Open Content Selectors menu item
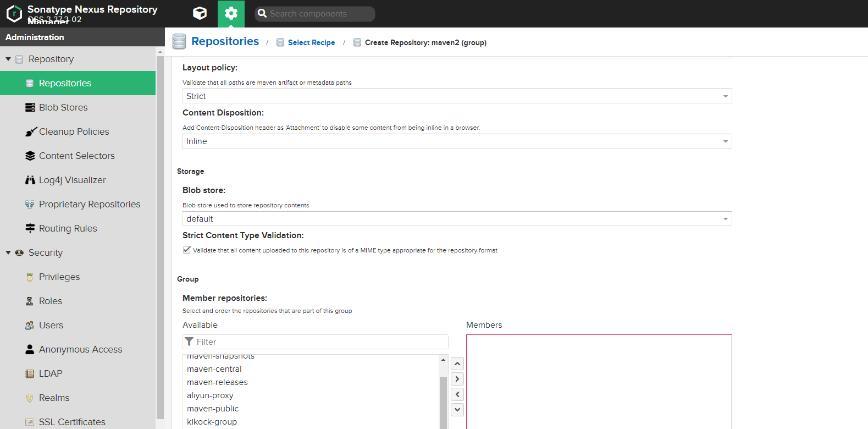Viewport: 868px width, 429px height. pyautogui.click(x=78, y=156)
